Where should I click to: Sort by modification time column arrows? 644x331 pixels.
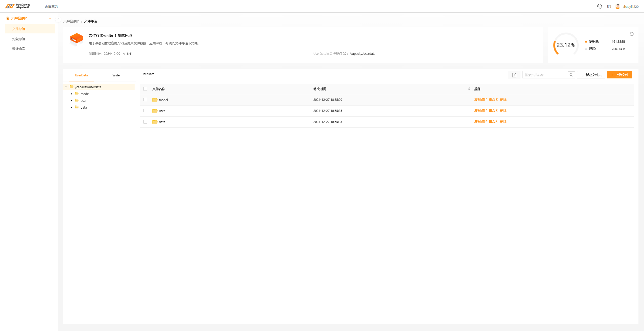tap(469, 89)
